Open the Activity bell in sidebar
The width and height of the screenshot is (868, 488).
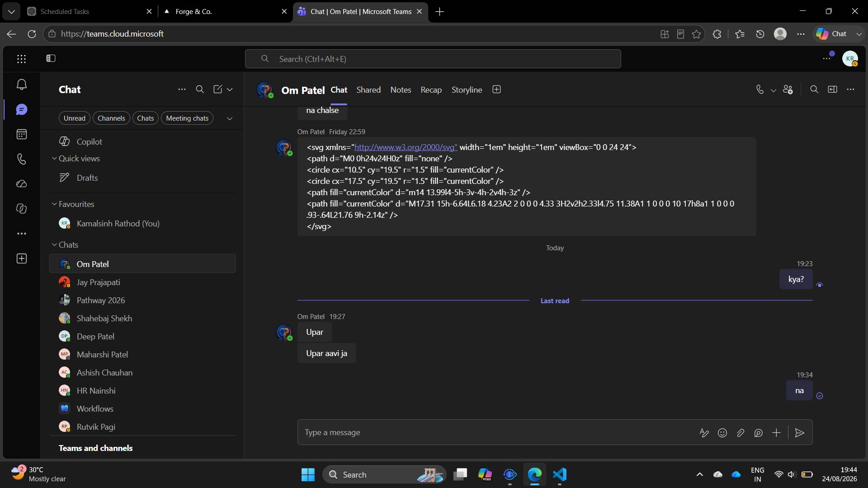[21, 84]
